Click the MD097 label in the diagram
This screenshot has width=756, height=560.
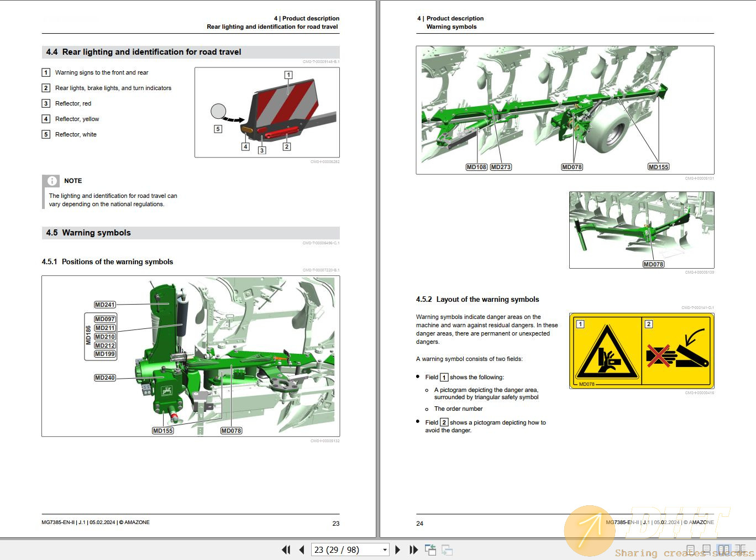pos(105,319)
